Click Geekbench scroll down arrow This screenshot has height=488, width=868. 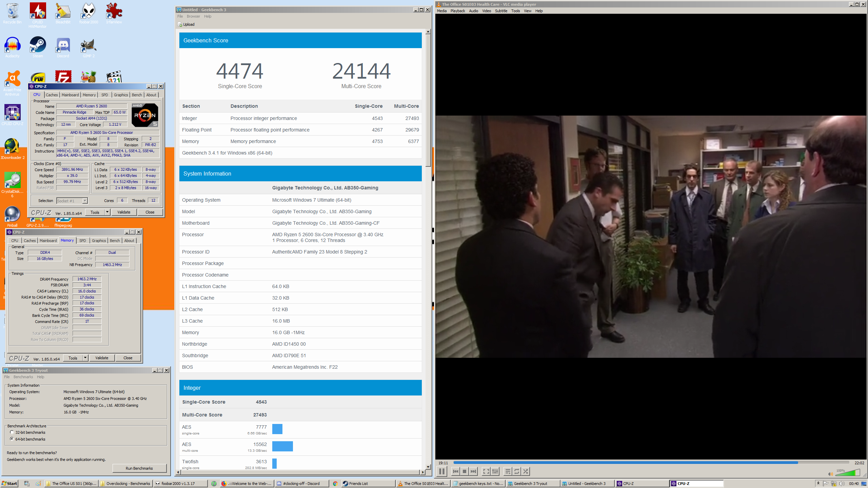[428, 467]
